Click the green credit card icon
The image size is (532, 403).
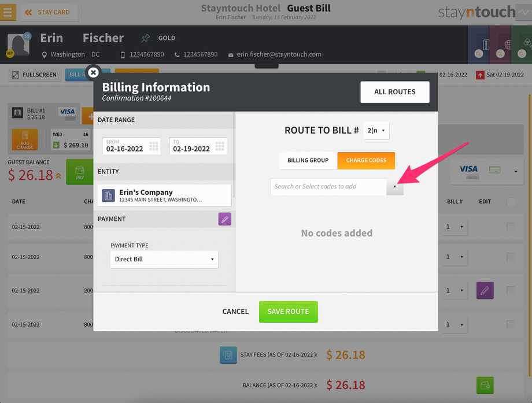[x=494, y=169]
